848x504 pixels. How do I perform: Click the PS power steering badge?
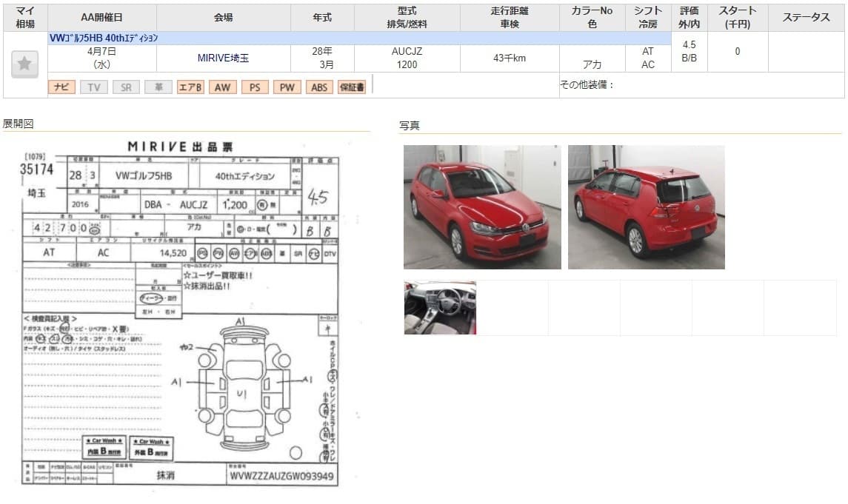point(255,87)
